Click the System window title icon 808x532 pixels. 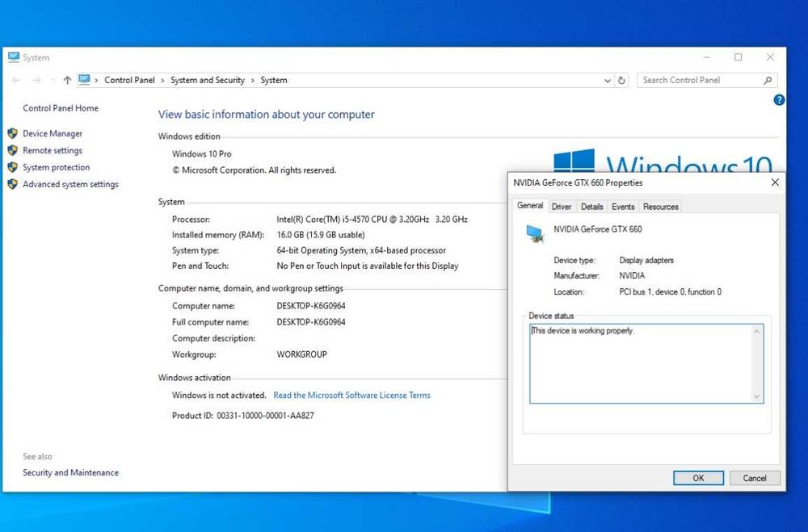[14, 57]
